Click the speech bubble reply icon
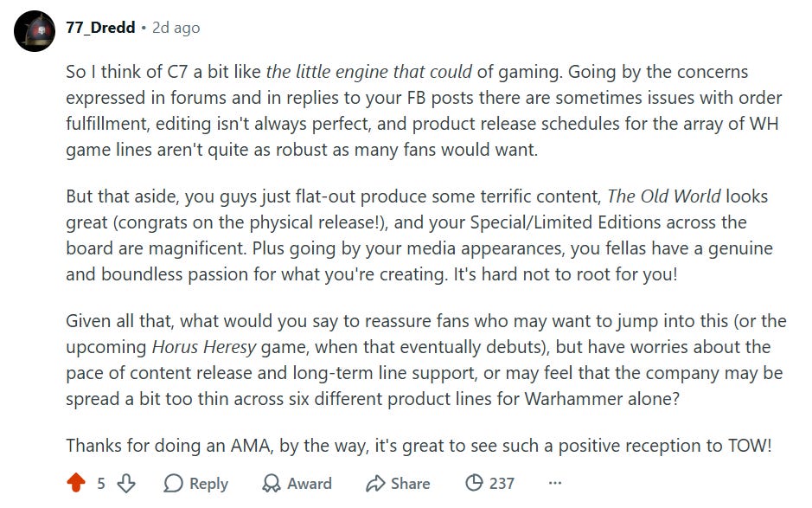The image size is (812, 508). 173,483
